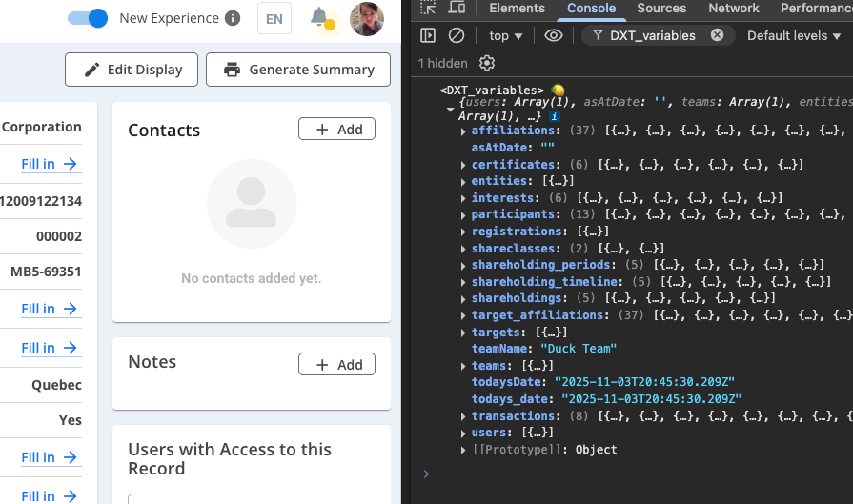Toggle the device toolbar icon
The width and height of the screenshot is (853, 504).
(x=457, y=9)
